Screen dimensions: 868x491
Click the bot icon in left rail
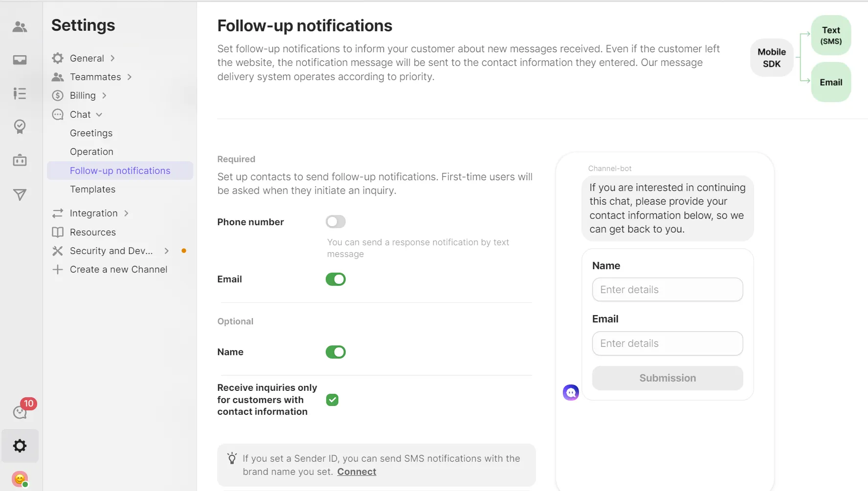(x=20, y=160)
